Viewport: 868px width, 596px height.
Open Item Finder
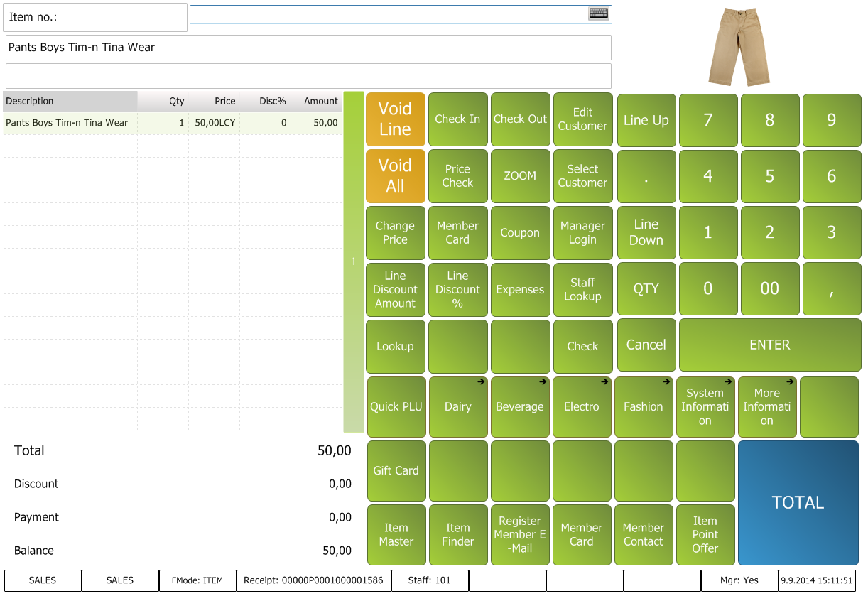click(458, 534)
